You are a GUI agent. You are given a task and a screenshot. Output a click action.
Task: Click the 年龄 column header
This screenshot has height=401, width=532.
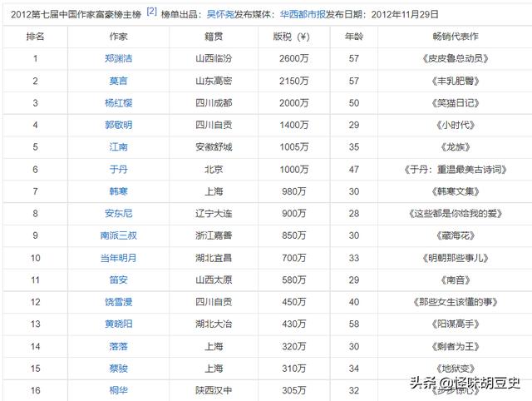click(x=354, y=37)
